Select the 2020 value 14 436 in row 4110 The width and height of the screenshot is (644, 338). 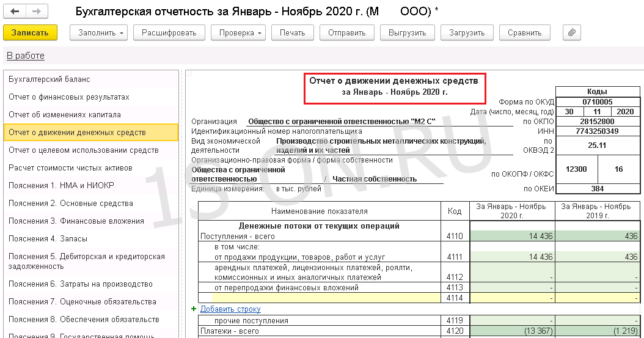(x=512, y=236)
